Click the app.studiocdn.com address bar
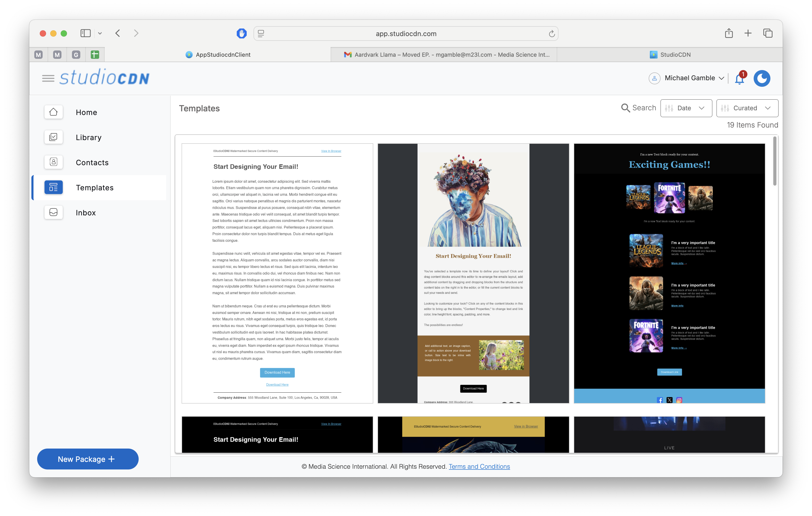 click(406, 33)
